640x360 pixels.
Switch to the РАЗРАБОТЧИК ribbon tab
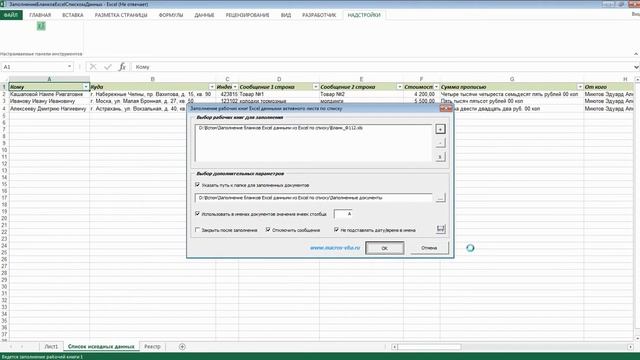pyautogui.click(x=319, y=15)
